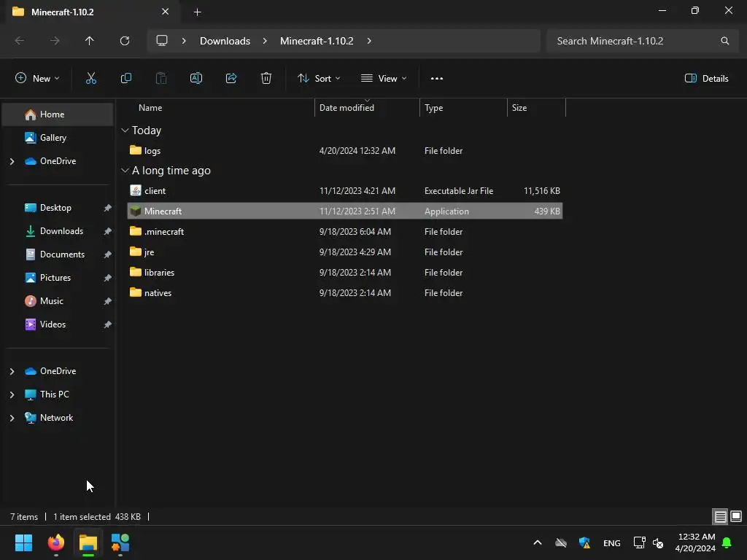Click chevron after Minecraft-1.10.2 breadcrumb

(x=369, y=41)
